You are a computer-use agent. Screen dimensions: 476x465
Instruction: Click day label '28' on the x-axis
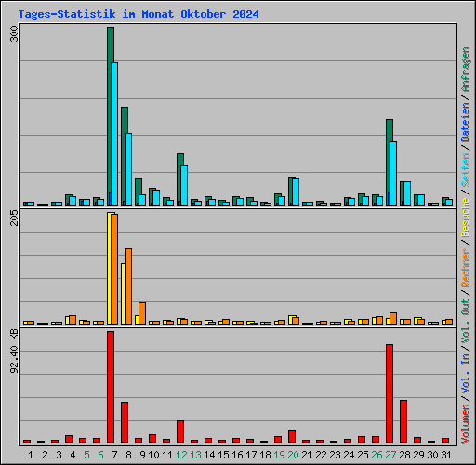coord(404,455)
